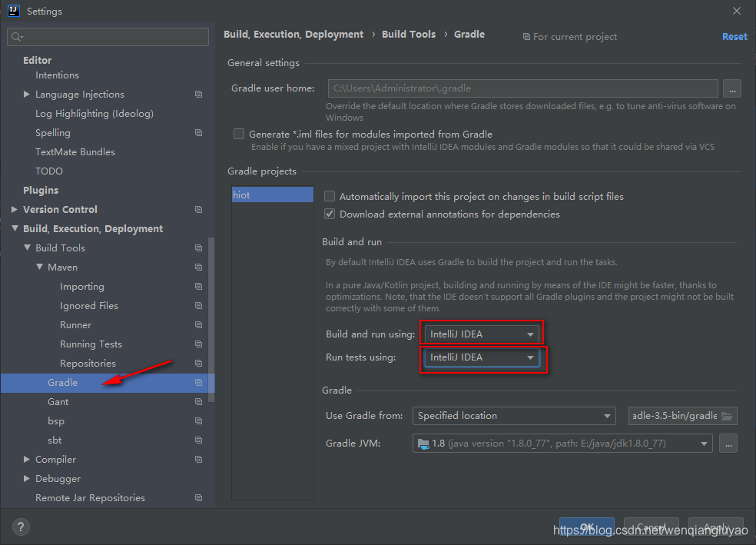Click the OK button

click(x=587, y=527)
